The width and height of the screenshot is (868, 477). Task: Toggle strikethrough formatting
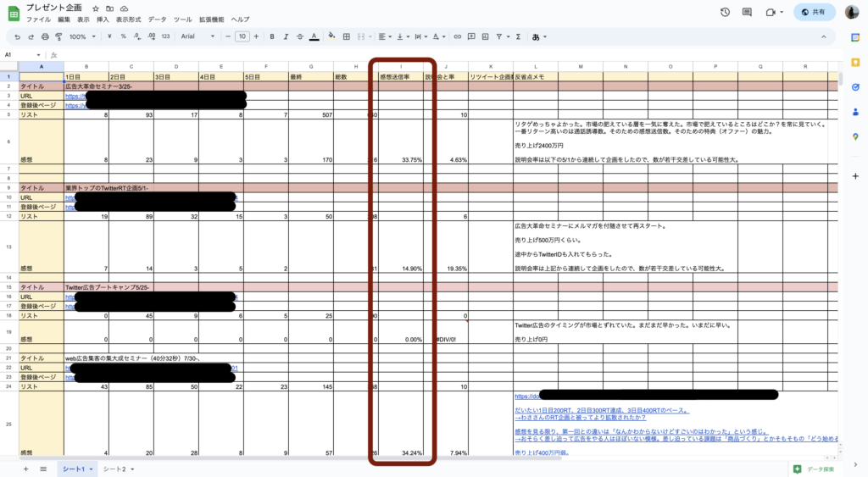pos(300,36)
